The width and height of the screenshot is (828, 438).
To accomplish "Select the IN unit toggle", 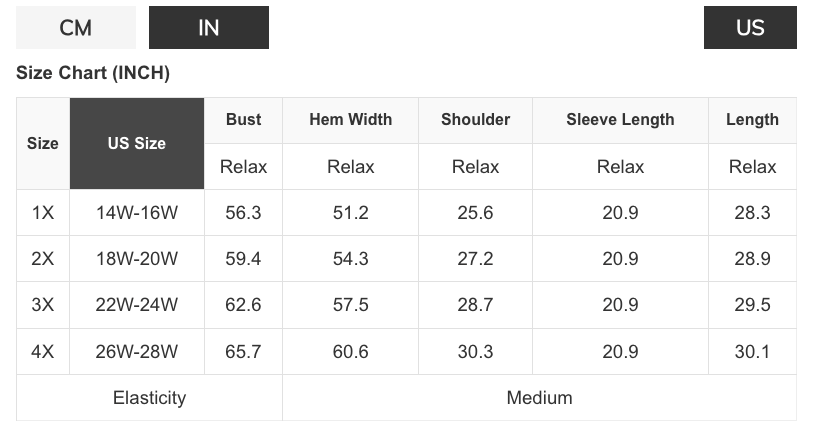I will [209, 27].
